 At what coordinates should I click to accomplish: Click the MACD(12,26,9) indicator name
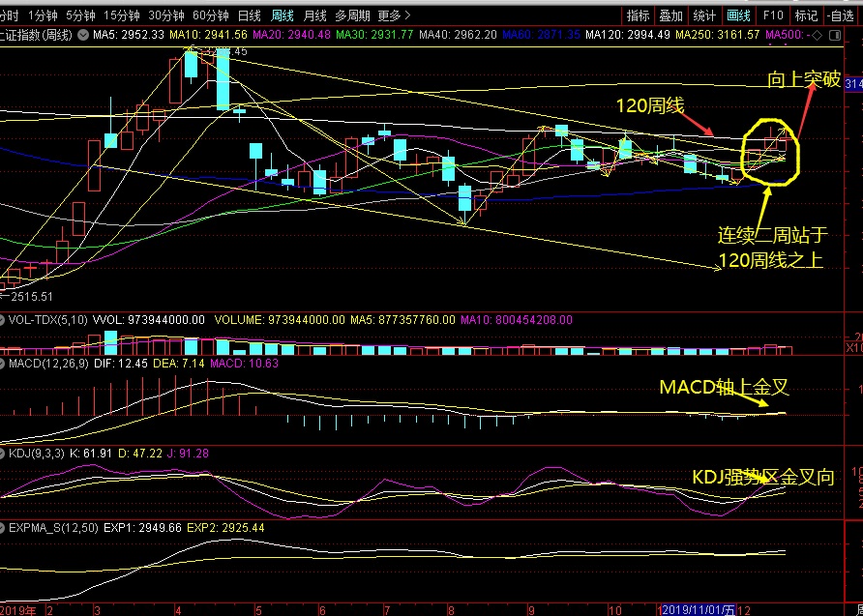coord(48,363)
